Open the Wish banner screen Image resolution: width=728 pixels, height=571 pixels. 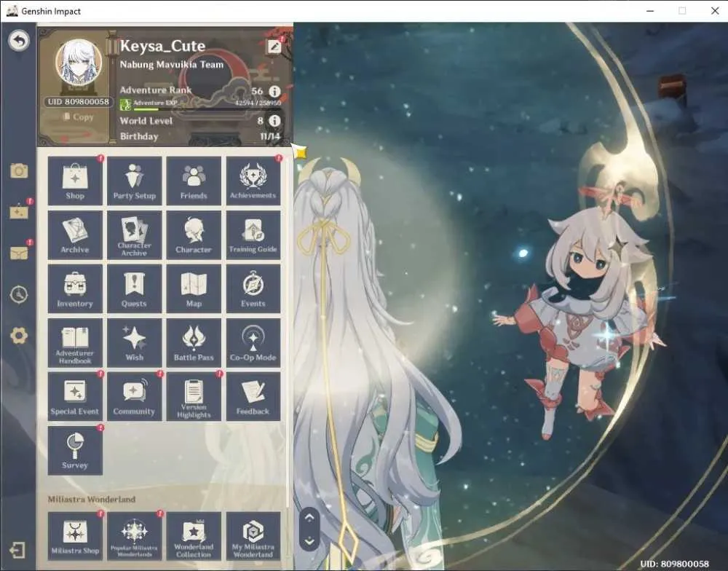point(135,342)
